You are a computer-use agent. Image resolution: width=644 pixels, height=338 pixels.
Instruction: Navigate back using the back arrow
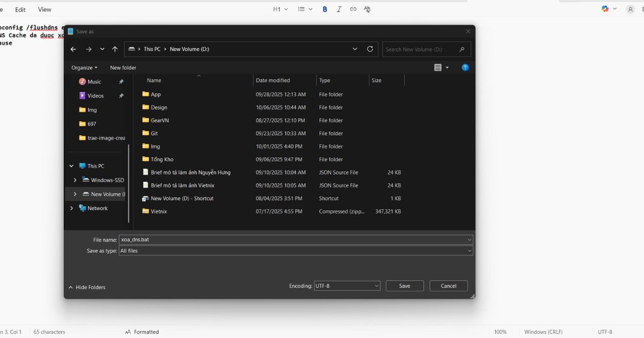click(73, 49)
